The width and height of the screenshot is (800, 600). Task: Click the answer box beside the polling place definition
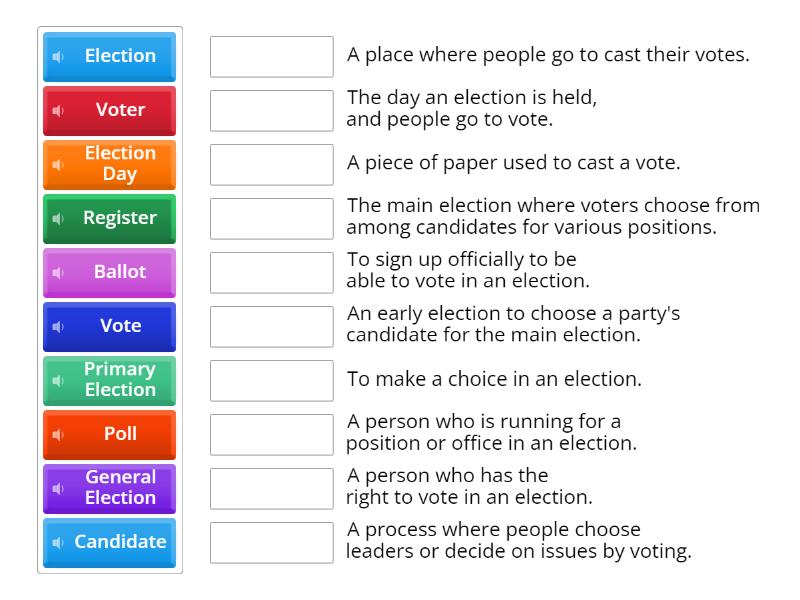(x=272, y=56)
